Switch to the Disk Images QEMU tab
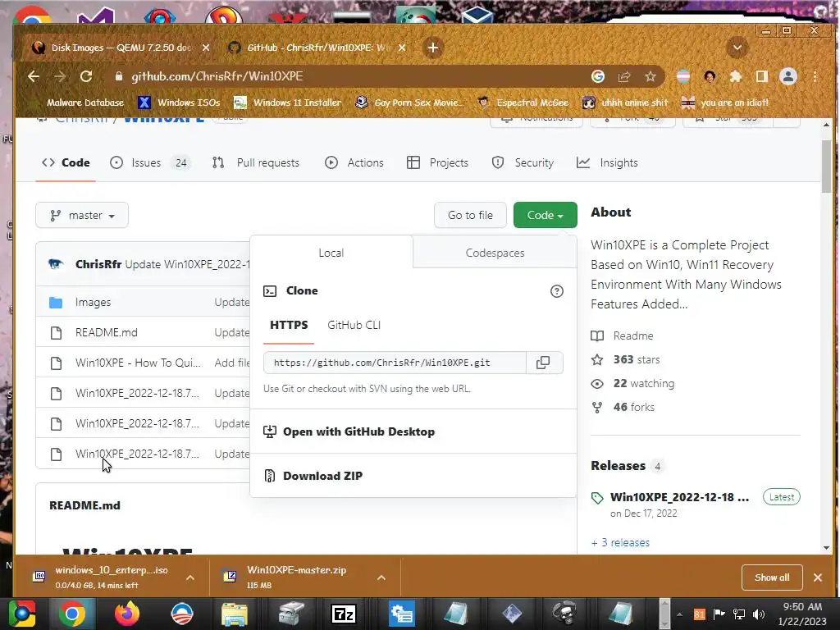The width and height of the screenshot is (840, 630). pyautogui.click(x=121, y=48)
